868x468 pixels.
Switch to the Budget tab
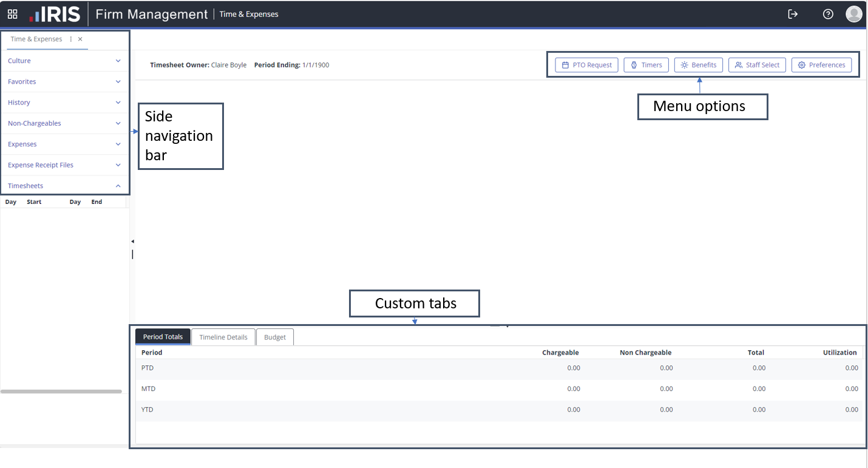click(x=275, y=337)
